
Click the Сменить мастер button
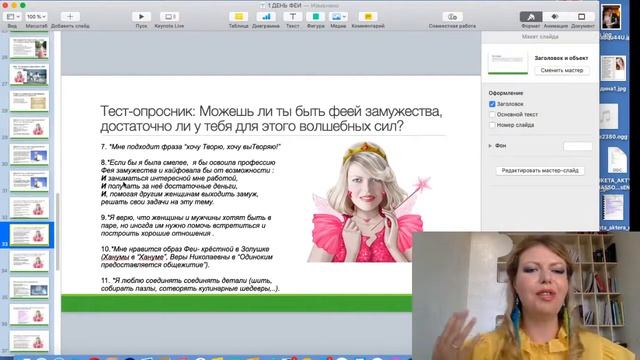[x=562, y=70]
